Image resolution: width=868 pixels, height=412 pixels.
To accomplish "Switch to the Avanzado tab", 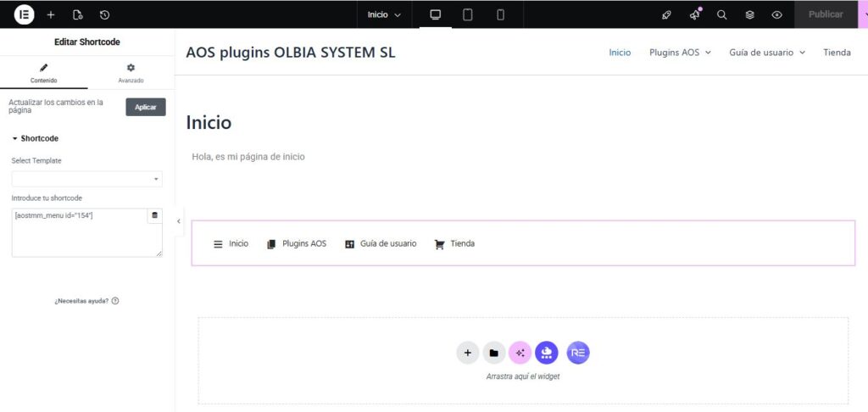I will point(131,73).
